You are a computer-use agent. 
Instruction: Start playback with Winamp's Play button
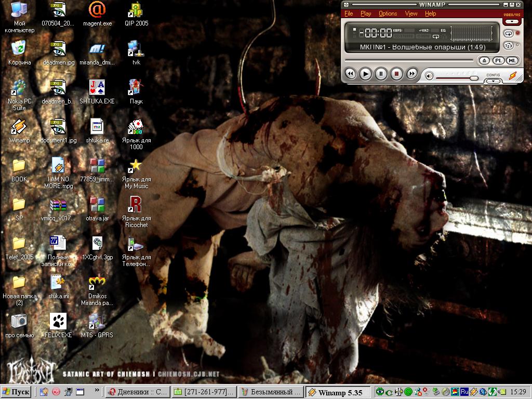coord(365,74)
